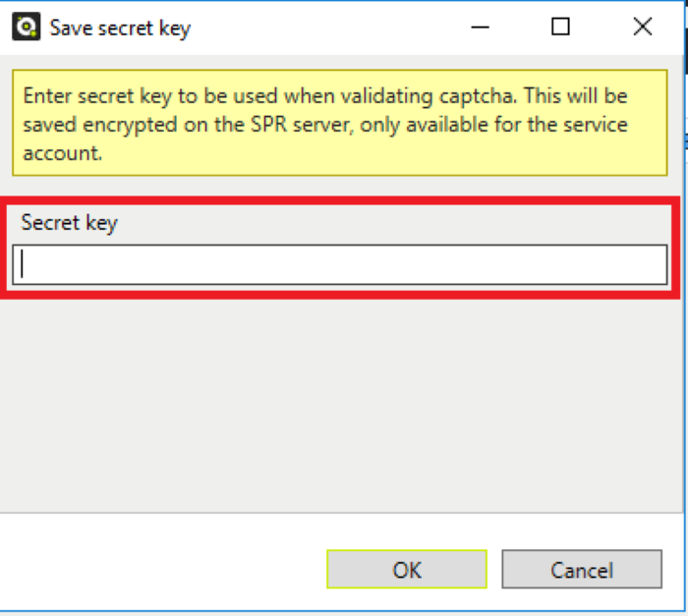Maximize the Save secret key window
Viewport: 688px width, 616px height.
click(560, 27)
